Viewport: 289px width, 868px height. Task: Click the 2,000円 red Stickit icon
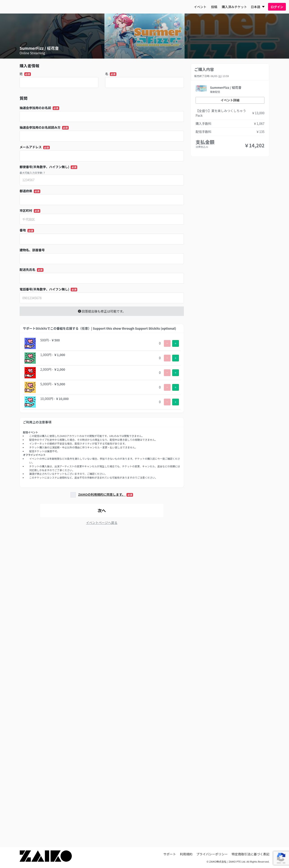tap(30, 373)
